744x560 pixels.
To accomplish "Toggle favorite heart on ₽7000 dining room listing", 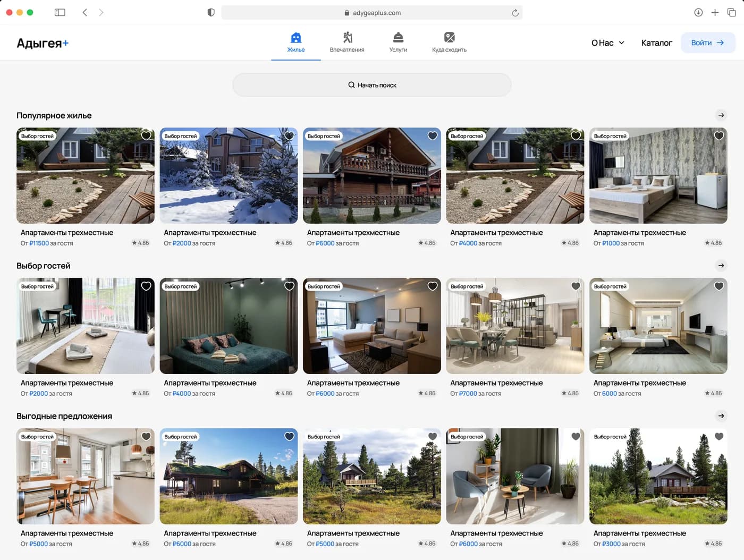I will pos(576,286).
